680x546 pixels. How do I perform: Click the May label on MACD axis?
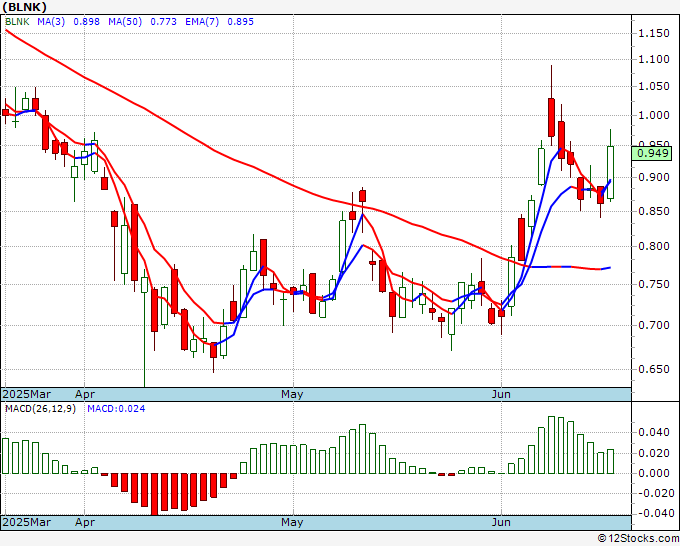[x=292, y=522]
